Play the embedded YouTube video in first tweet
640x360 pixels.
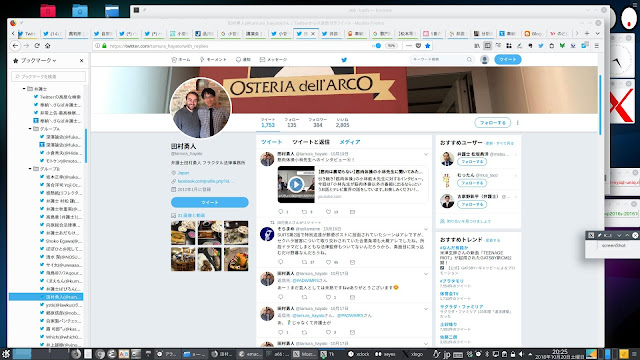[x=296, y=184]
